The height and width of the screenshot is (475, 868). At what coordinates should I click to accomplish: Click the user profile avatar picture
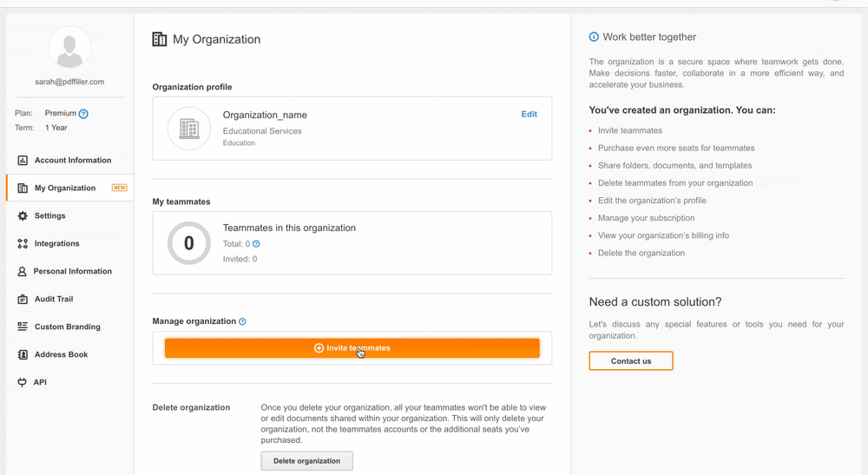click(69, 48)
